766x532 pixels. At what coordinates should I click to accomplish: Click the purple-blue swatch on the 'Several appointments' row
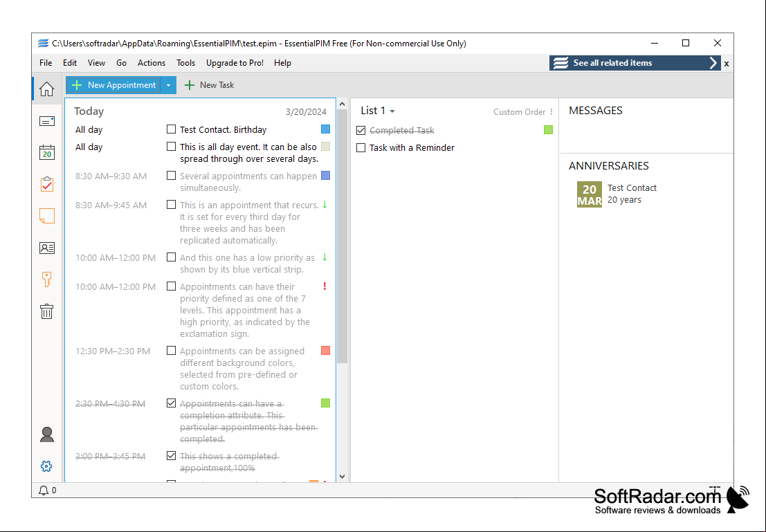(325, 176)
